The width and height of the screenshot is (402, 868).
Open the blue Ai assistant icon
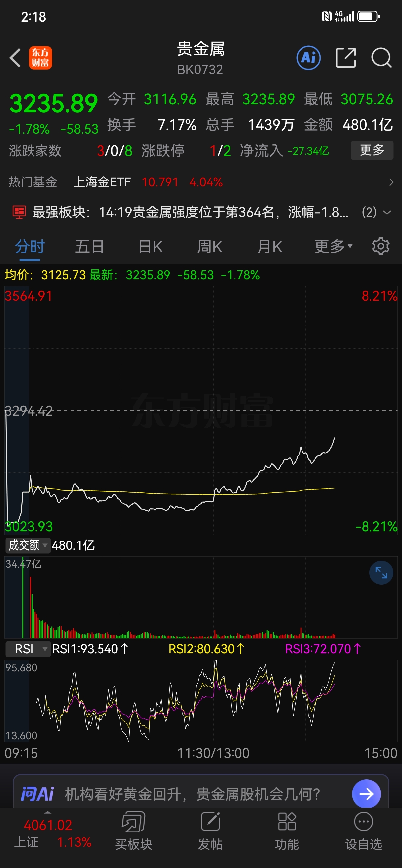tap(308, 58)
